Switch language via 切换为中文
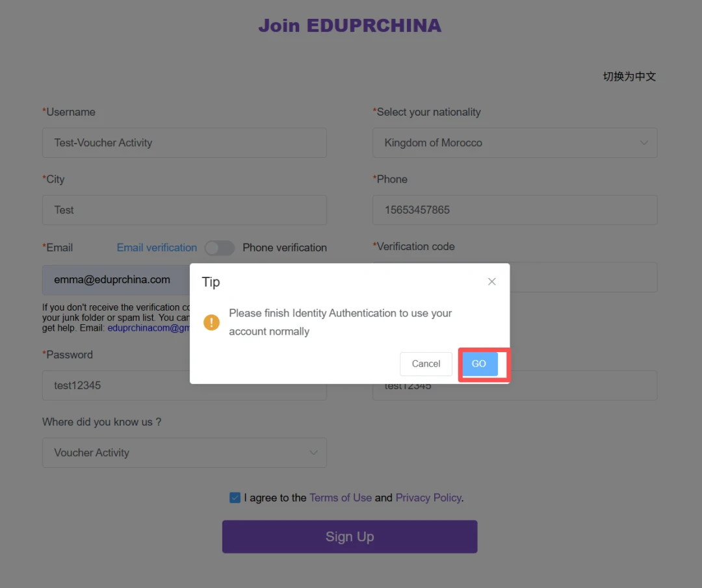The width and height of the screenshot is (702, 588). point(629,77)
